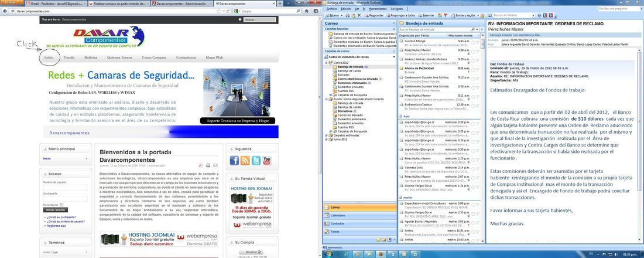Screen dimensions: 644x258
Task: Toggle flag for Aguilar Bustos Alejandra message
Action: [x=478, y=223]
